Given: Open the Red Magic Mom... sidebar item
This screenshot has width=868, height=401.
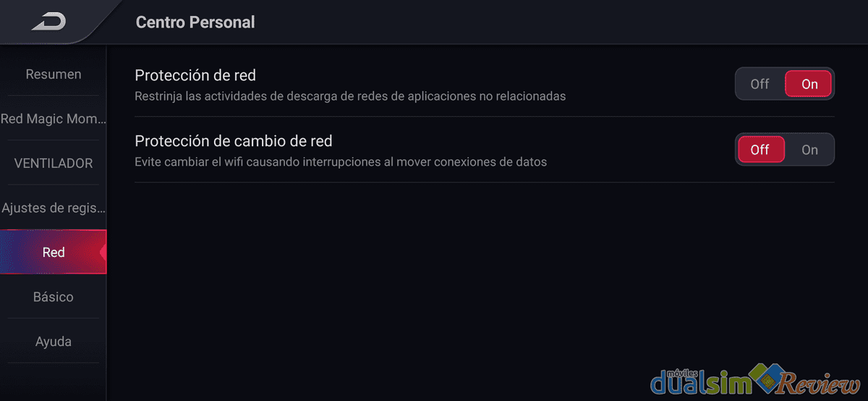Looking at the screenshot, I should [54, 119].
